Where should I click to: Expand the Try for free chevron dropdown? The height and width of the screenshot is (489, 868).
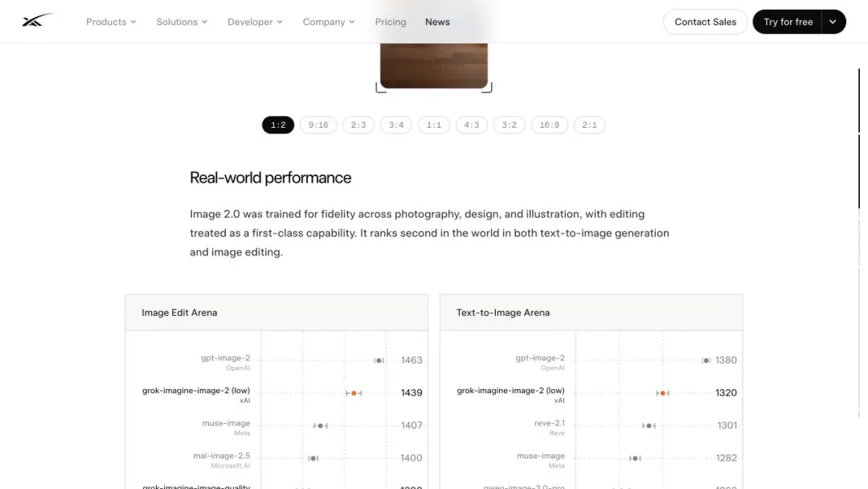tap(833, 22)
